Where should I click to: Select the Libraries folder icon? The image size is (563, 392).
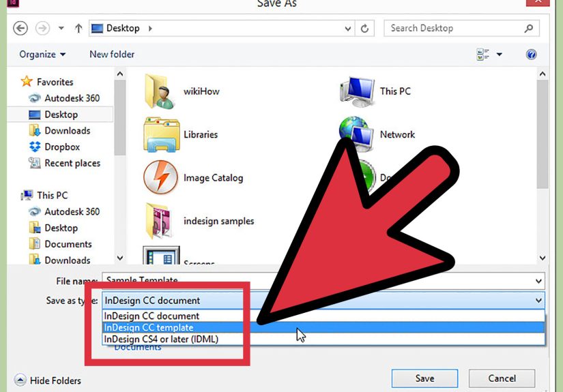(161, 134)
